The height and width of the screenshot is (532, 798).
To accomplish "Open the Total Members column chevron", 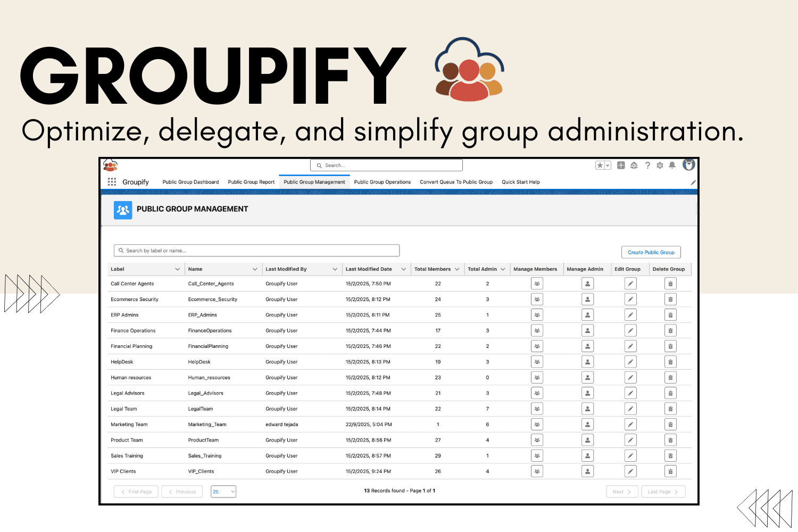I will [457, 269].
